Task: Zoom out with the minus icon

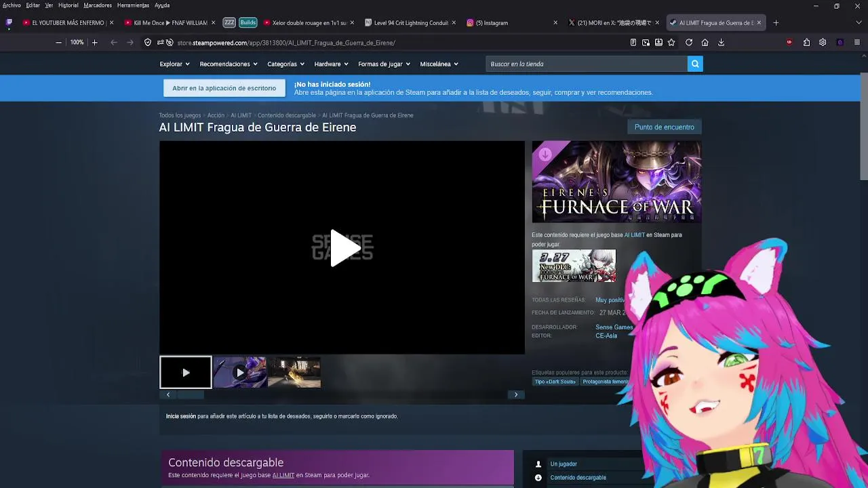Action: (58, 42)
